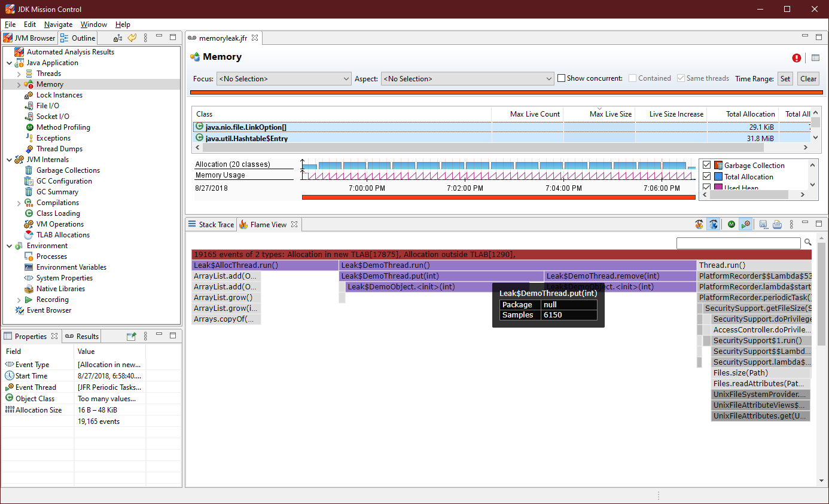Image resolution: width=829 pixels, height=504 pixels.
Task: Uncheck the Total Allocation chart checkbox
Action: point(707,177)
